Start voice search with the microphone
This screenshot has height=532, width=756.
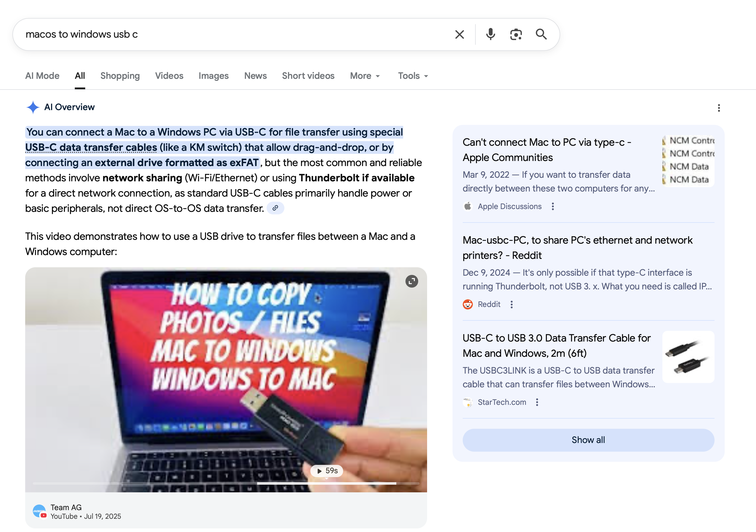[490, 34]
